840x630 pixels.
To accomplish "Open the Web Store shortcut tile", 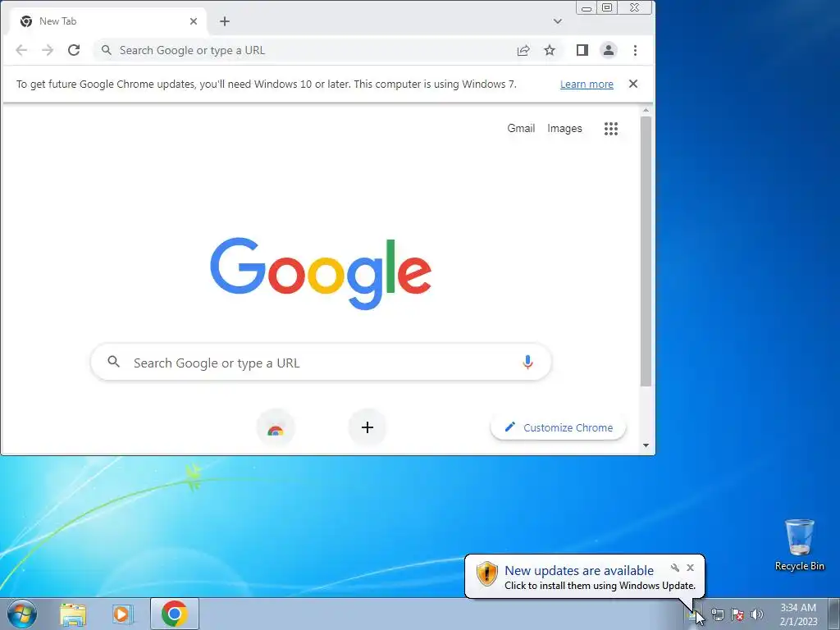I will pos(276,427).
